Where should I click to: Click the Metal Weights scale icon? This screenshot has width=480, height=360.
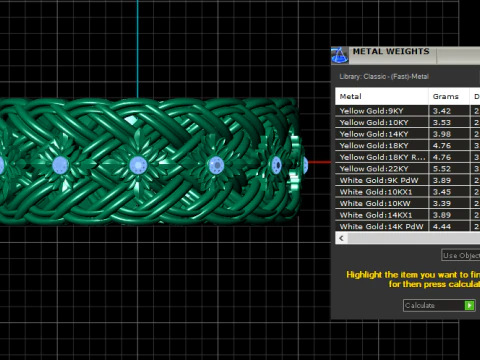coord(340,55)
